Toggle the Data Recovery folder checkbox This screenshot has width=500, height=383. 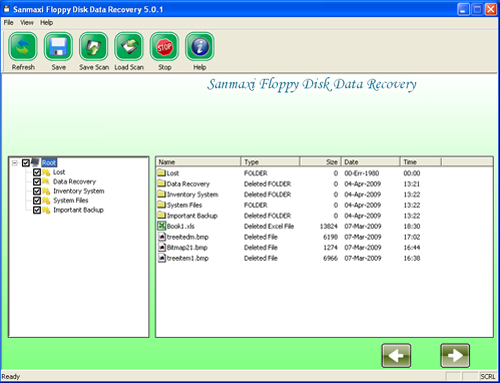coord(37,182)
